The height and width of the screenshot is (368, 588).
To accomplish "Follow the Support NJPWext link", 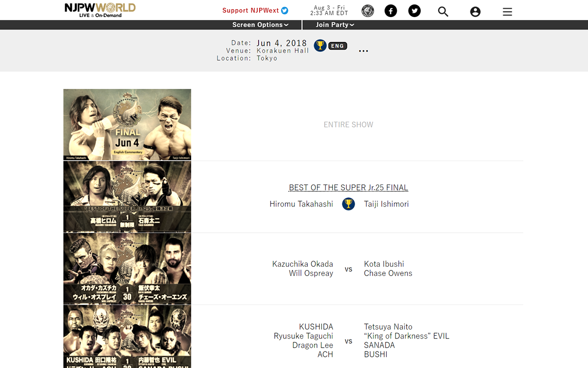I will point(251,11).
